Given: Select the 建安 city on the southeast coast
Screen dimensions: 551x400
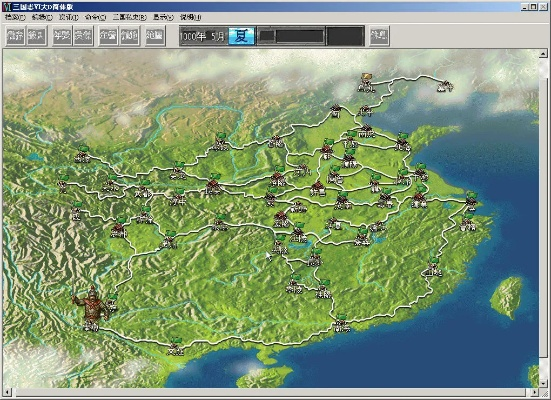Looking at the screenshot, I should tap(433, 267).
